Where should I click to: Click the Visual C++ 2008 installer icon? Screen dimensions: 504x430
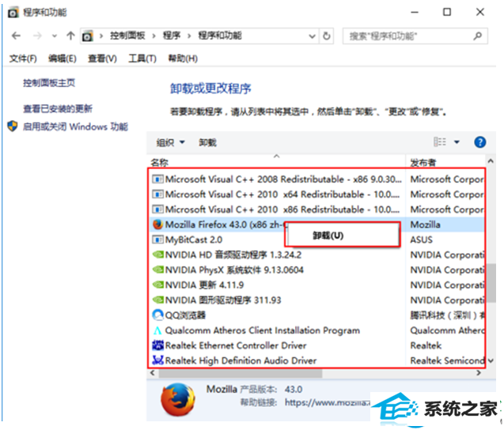tap(157, 179)
